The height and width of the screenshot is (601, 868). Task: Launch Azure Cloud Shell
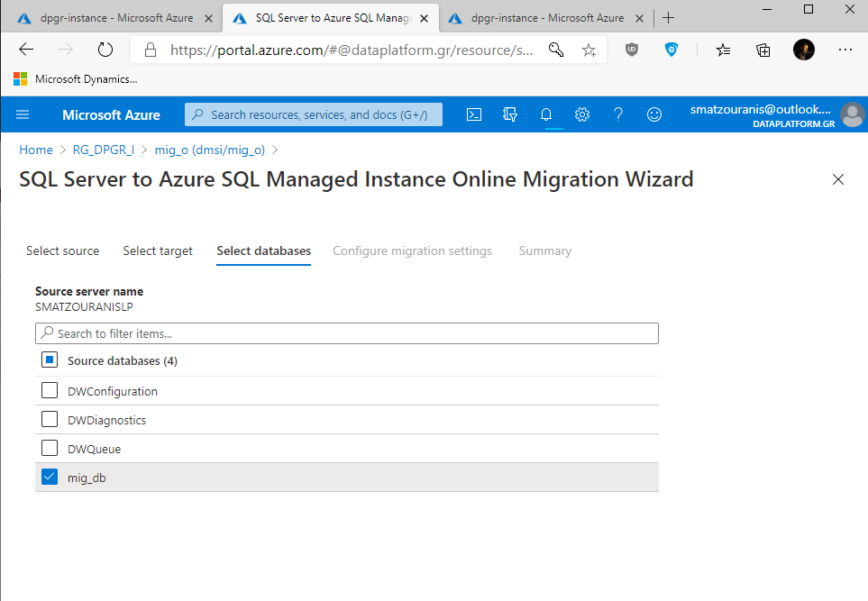(x=474, y=114)
